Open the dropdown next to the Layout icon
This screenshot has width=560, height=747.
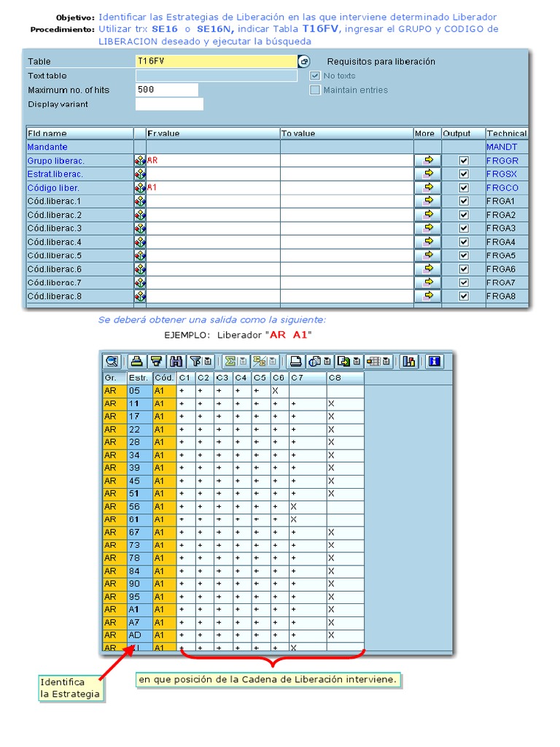pos(386,362)
